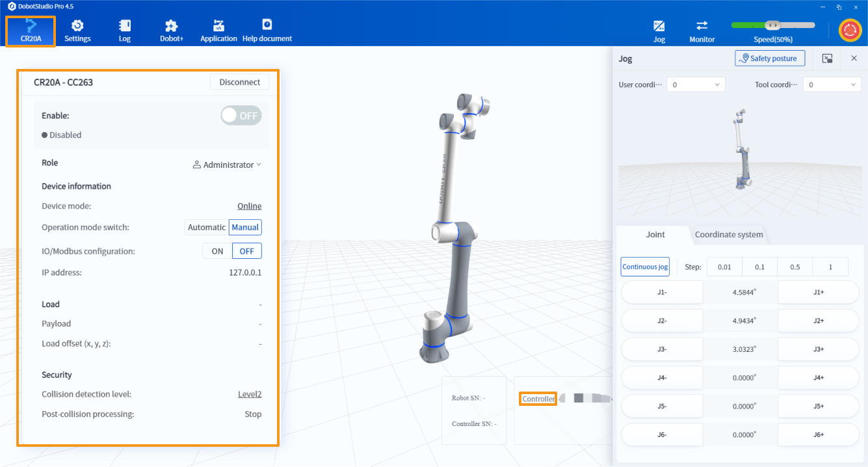Click the pop-out window icon in Jog panel
This screenshot has height=467, width=868.
click(x=827, y=59)
